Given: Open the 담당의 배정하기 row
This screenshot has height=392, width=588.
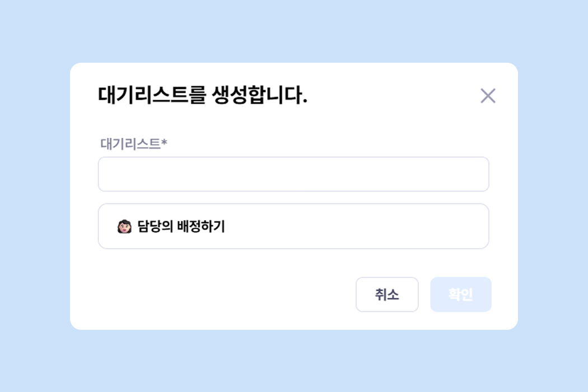Looking at the screenshot, I should click(x=293, y=226).
